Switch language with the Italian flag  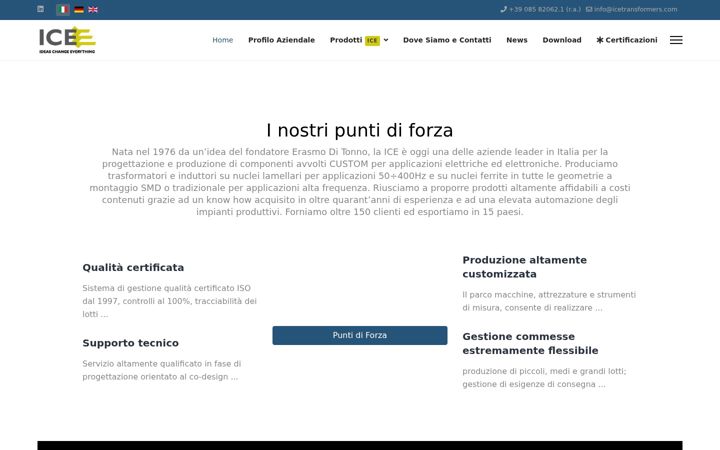63,9
